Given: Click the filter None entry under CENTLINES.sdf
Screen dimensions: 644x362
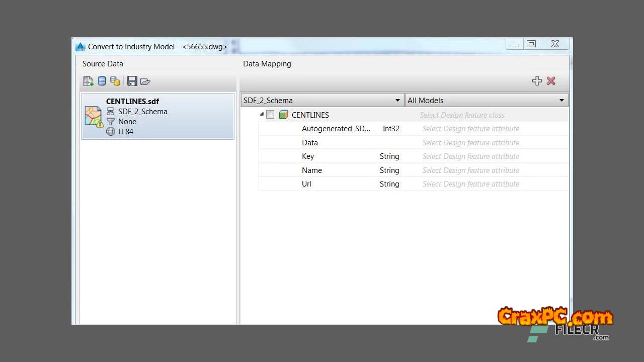Looking at the screenshot, I should 127,122.
